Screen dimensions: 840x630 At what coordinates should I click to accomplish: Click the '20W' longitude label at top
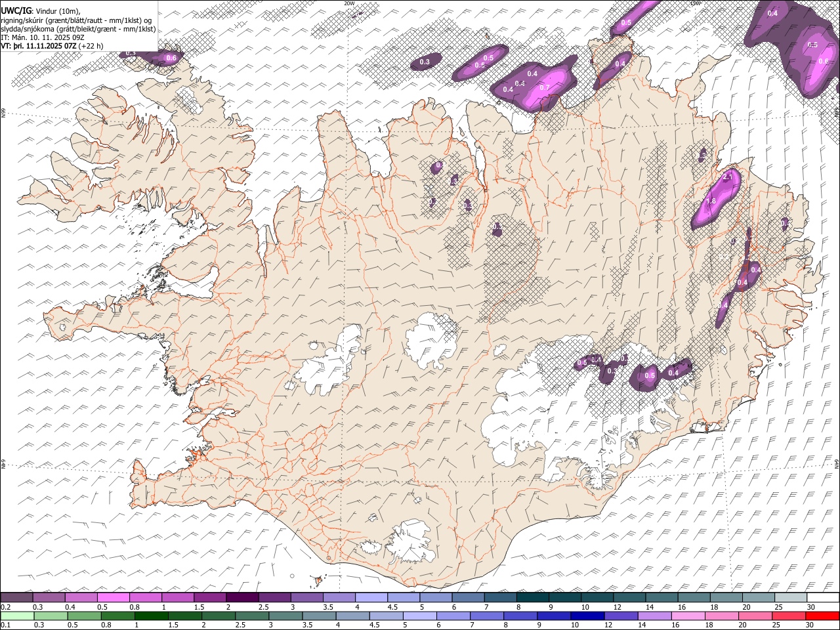click(349, 3)
